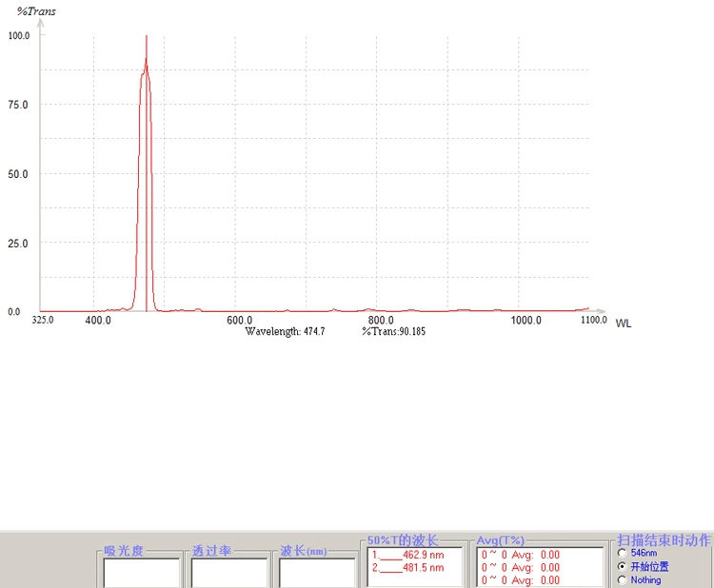Click the 透过率 input box

point(229,574)
